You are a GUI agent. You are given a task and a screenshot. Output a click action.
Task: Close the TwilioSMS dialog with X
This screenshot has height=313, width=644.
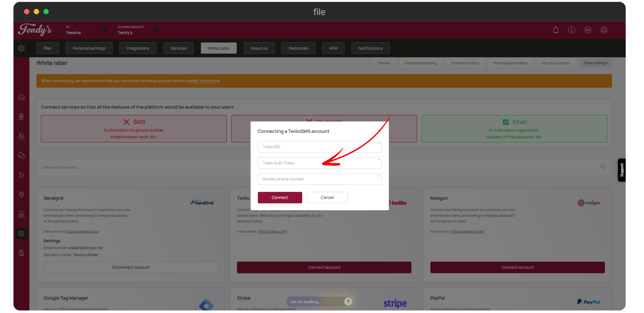pyautogui.click(x=379, y=130)
